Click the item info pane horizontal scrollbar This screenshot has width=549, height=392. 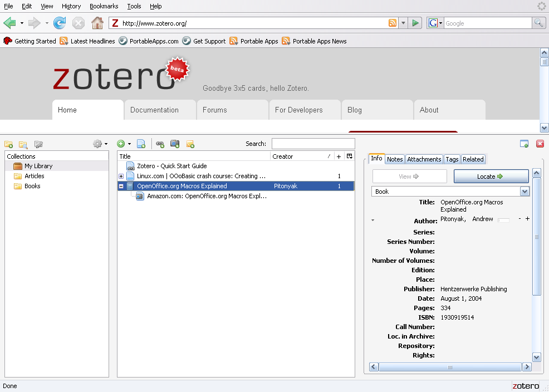tap(450, 367)
